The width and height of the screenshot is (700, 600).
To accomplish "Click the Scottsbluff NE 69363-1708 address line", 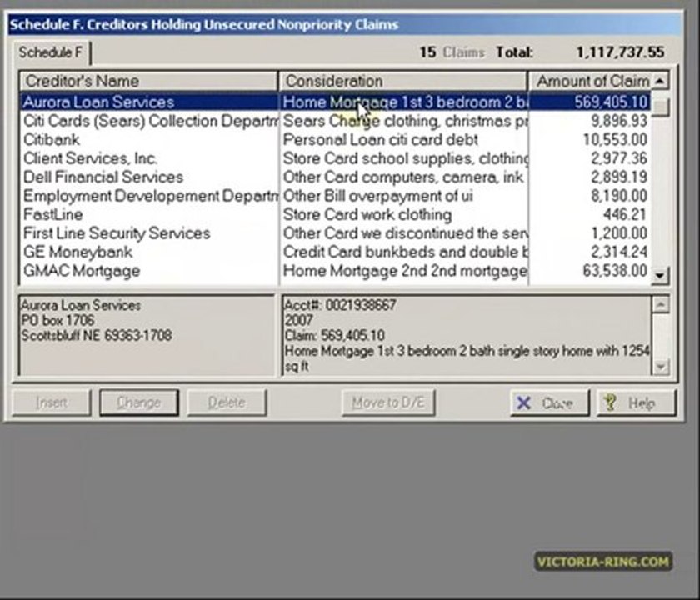I will coord(97,335).
